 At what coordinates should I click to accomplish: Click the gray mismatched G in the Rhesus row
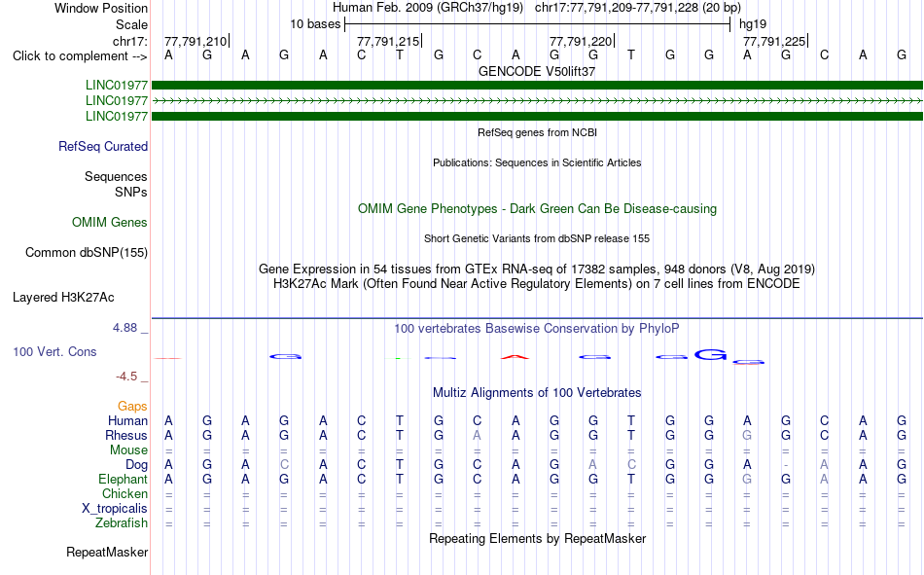[747, 435]
